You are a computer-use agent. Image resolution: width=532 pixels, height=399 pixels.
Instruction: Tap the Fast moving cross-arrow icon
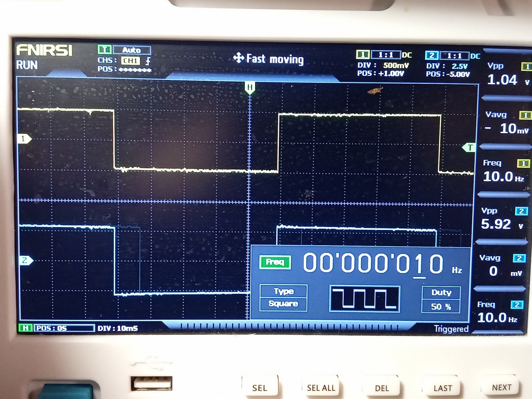tap(239, 58)
